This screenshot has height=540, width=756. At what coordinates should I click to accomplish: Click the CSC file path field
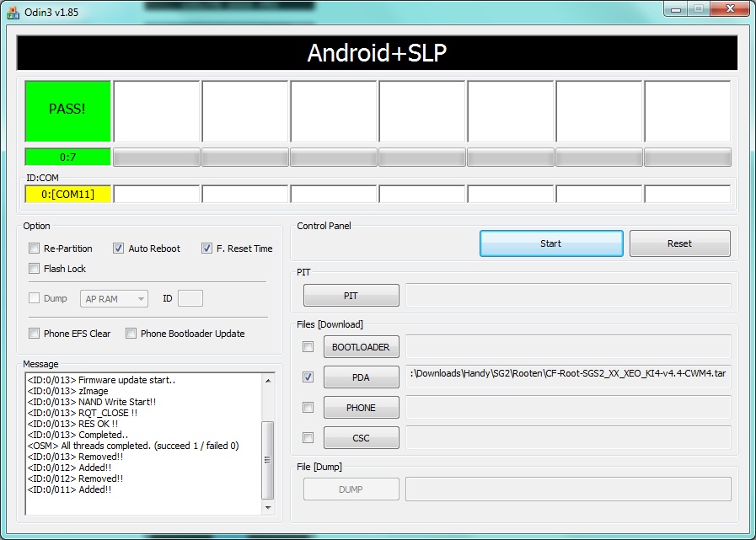pyautogui.click(x=568, y=438)
